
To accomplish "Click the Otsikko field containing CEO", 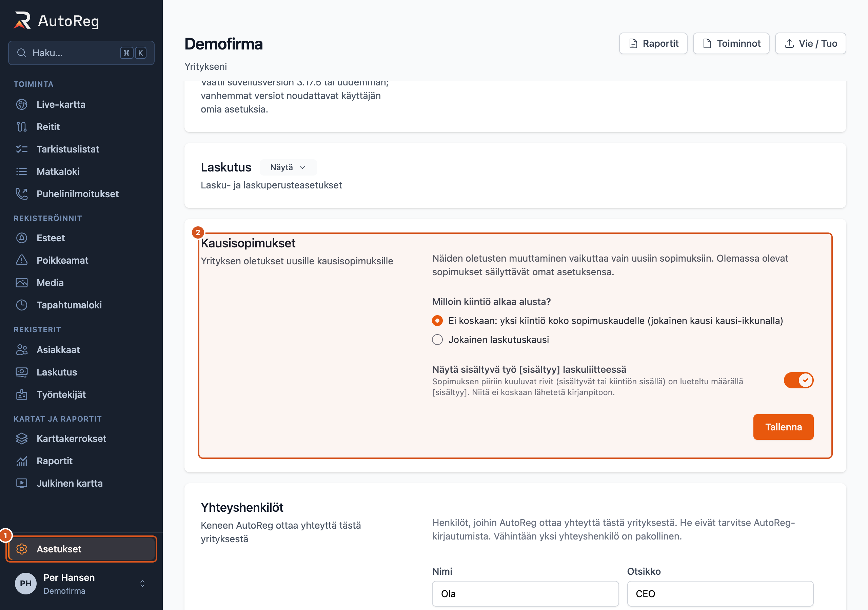I will tap(720, 594).
